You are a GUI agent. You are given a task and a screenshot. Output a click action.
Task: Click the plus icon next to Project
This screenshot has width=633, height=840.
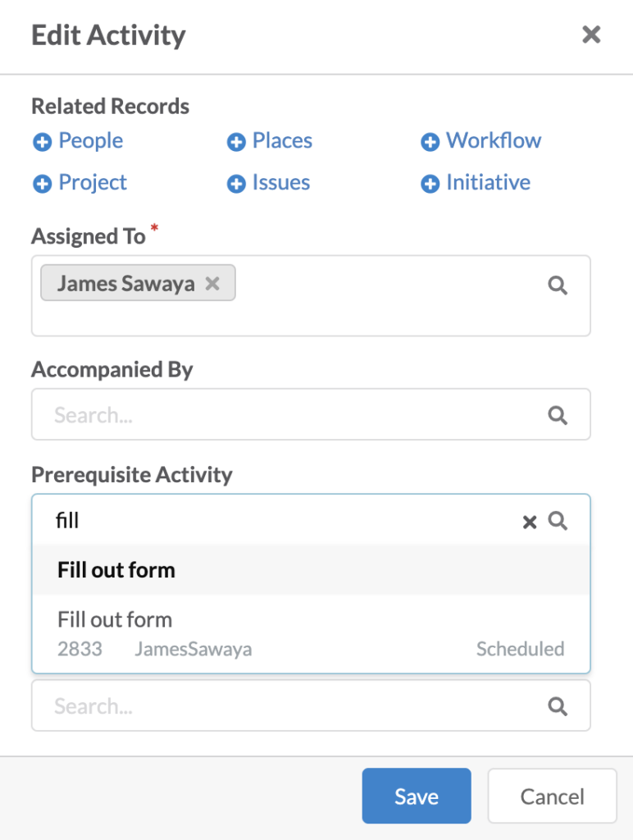point(42,183)
